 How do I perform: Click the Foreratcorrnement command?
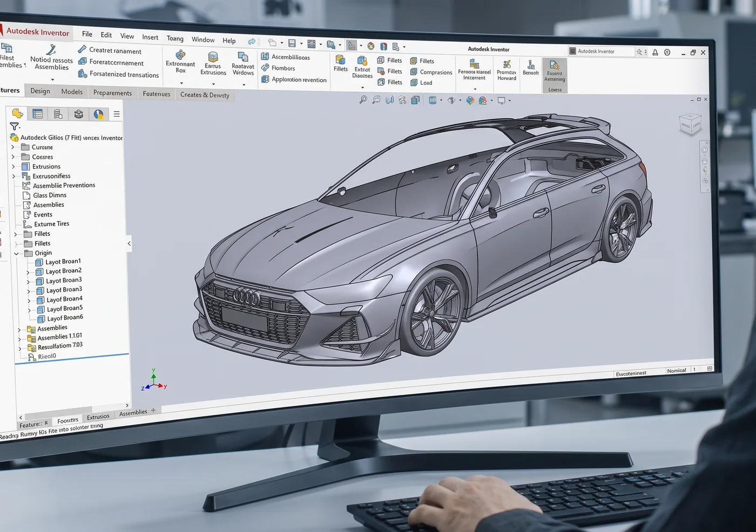[111, 62]
